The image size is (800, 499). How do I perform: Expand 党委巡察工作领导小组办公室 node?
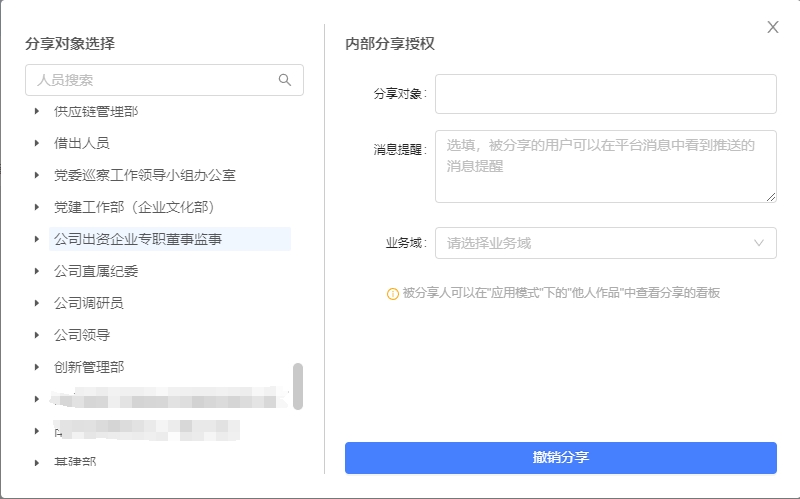(x=37, y=175)
